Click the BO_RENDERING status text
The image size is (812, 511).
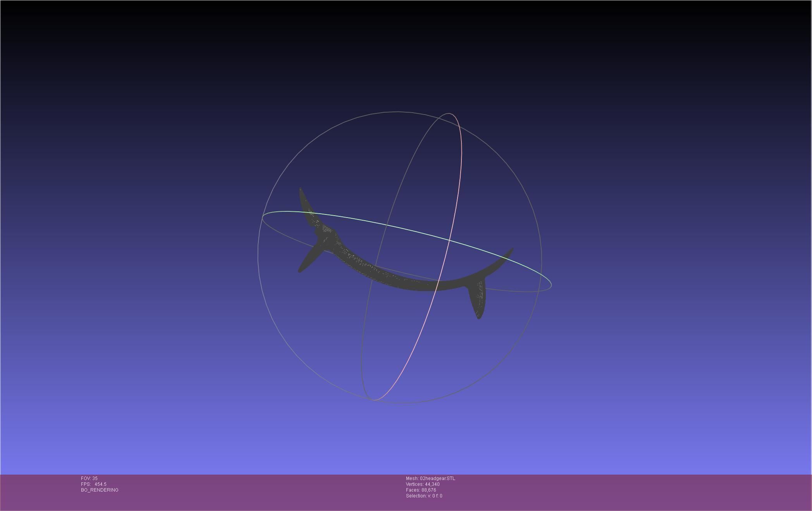100,490
